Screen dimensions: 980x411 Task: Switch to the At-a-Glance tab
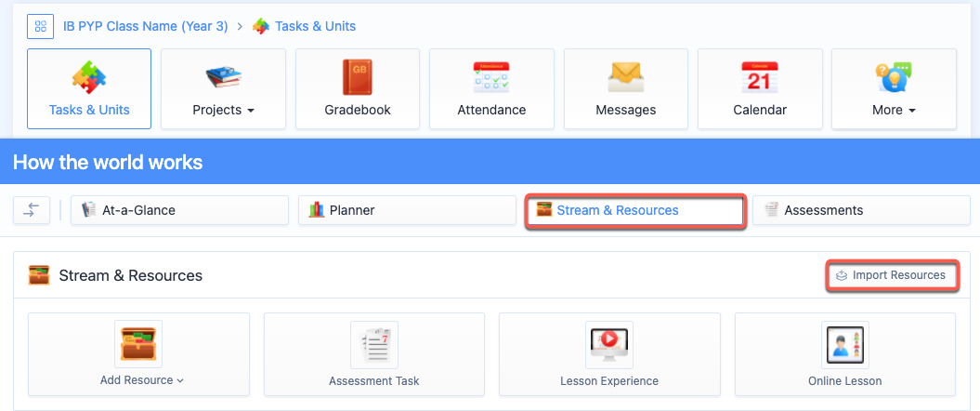(179, 210)
